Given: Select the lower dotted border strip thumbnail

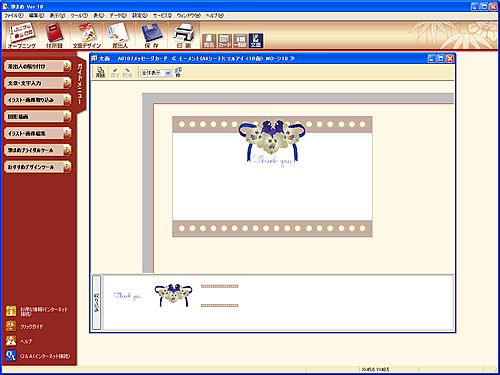Looking at the screenshot, I should 219,305.
